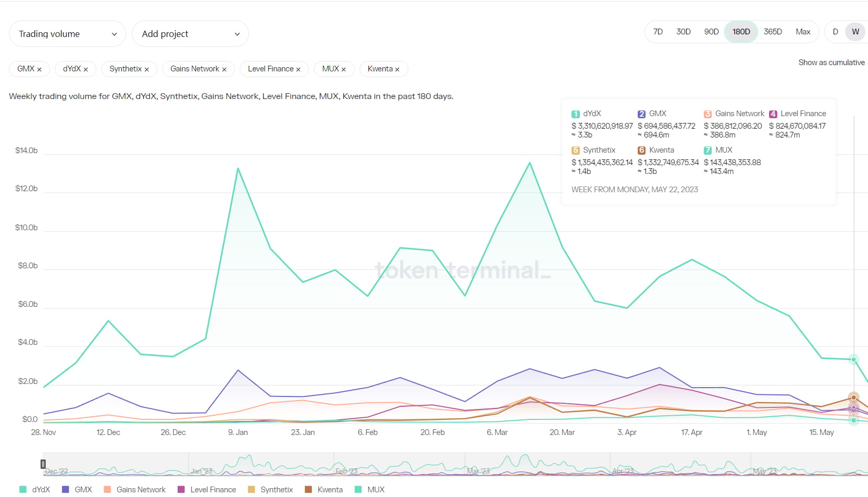Image resolution: width=868 pixels, height=497 pixels.
Task: Click the Kwenta legend color swatch
Action: pyautogui.click(x=308, y=490)
